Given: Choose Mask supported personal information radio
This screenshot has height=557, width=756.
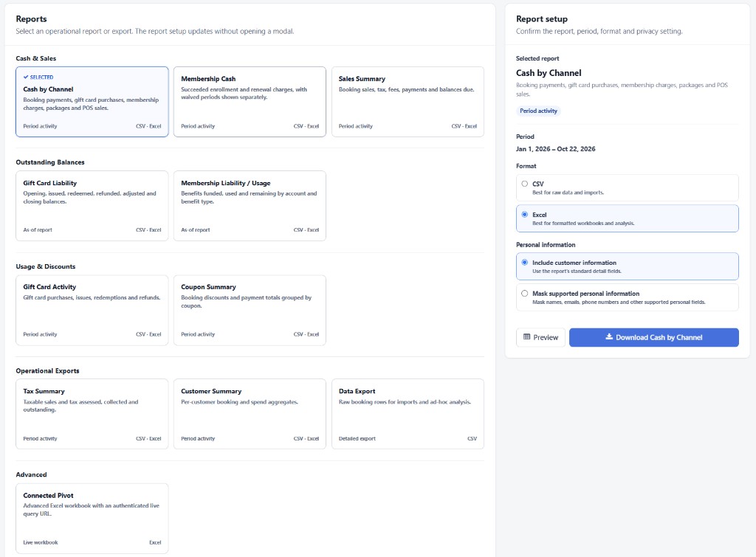Looking at the screenshot, I should [x=525, y=294].
